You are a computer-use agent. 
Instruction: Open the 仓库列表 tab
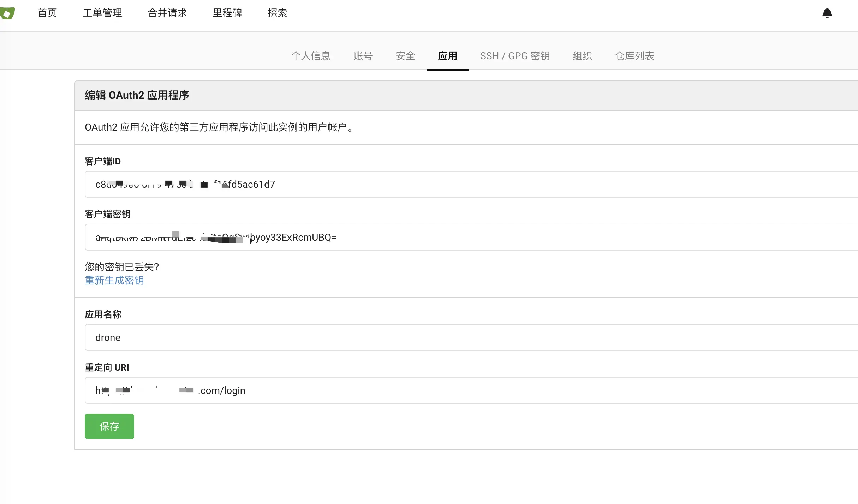point(634,56)
